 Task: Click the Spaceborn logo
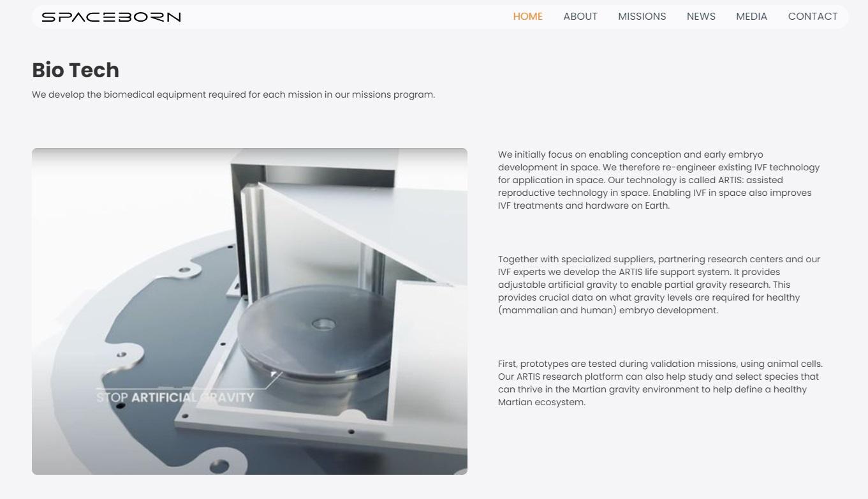111,17
